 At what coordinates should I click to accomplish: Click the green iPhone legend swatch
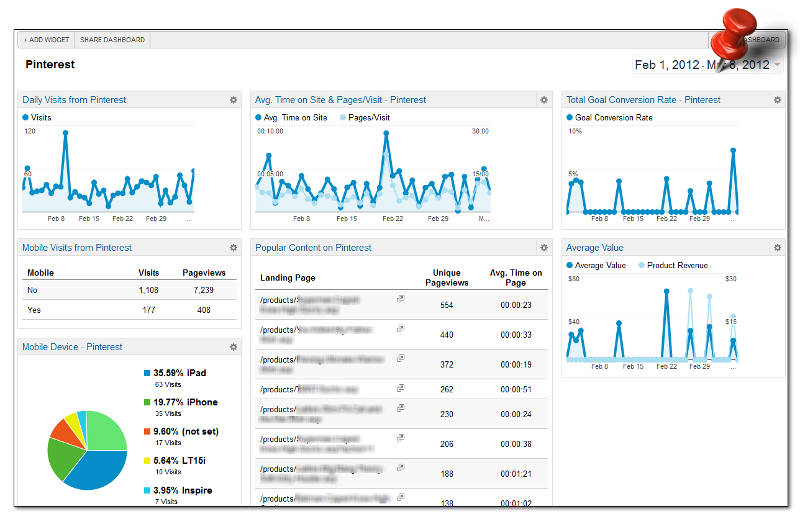pyautogui.click(x=147, y=402)
